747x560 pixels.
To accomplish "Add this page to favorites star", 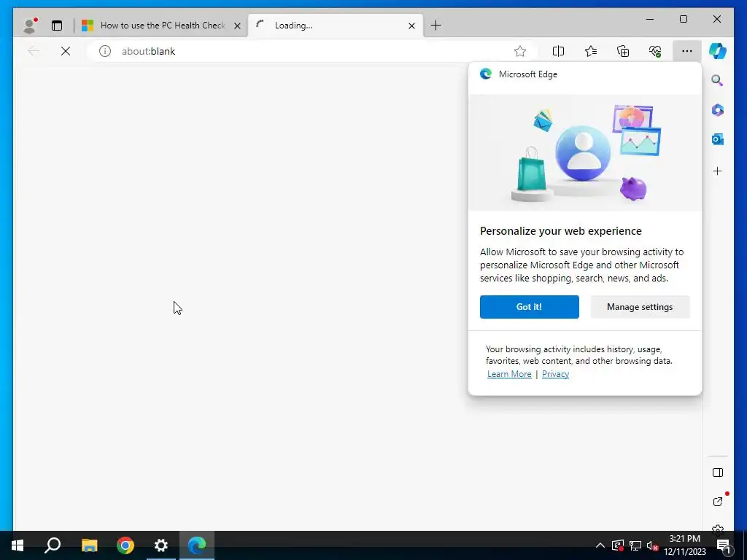I will [x=519, y=51].
